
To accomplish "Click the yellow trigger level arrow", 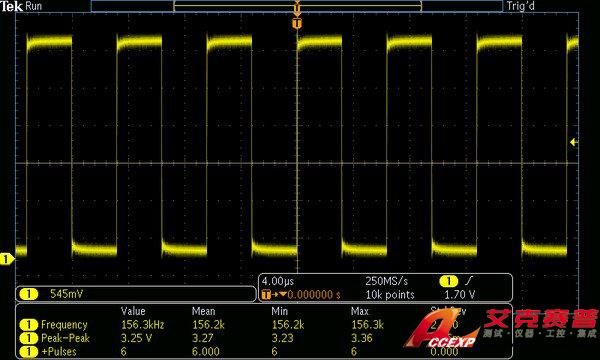I will (x=574, y=142).
